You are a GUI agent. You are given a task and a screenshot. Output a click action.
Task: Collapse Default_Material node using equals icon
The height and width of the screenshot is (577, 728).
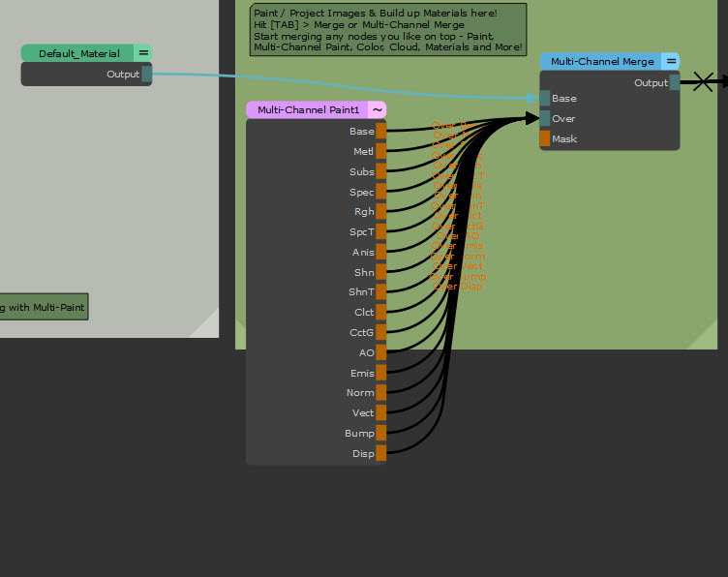(143, 53)
